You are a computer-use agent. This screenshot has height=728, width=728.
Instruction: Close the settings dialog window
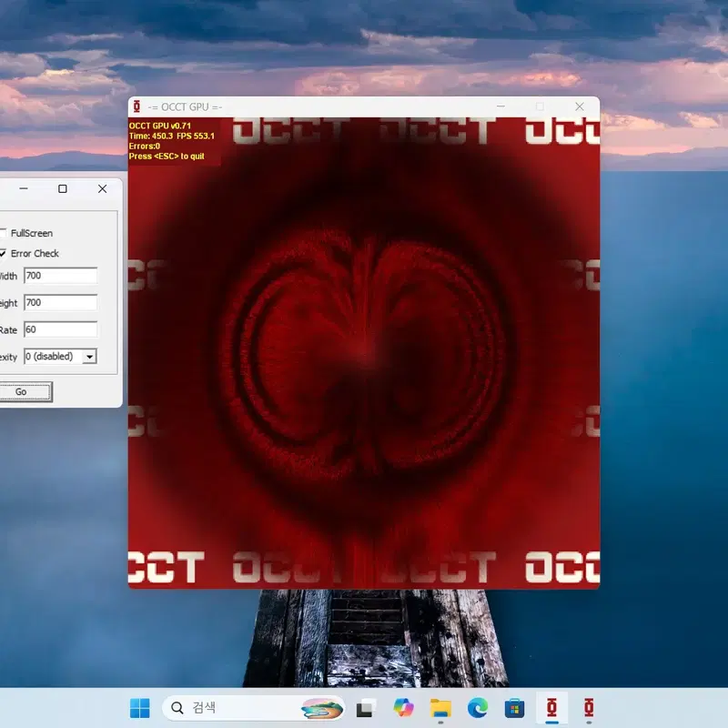pos(102,188)
